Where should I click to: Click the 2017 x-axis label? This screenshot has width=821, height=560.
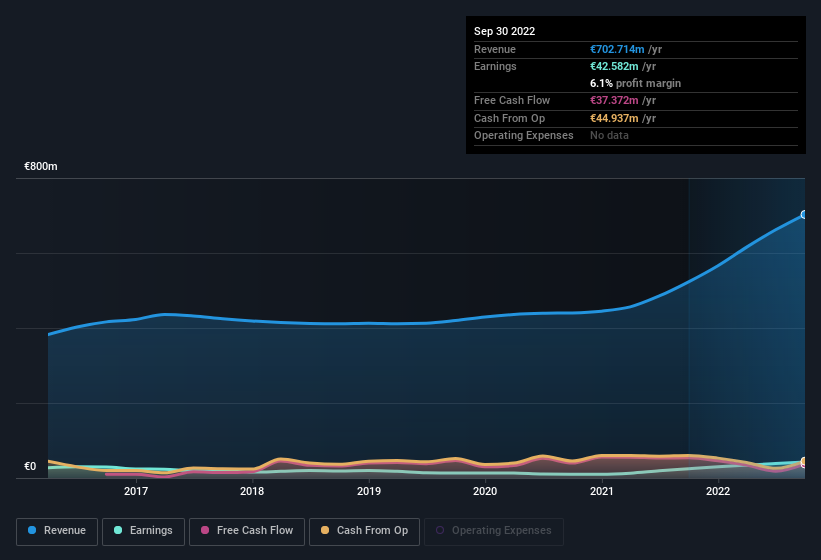click(x=136, y=491)
